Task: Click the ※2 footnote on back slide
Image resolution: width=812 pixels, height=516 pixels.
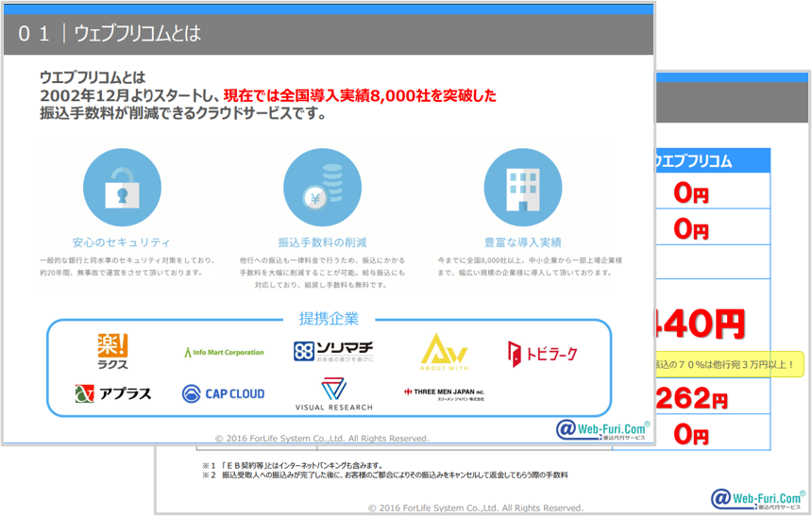Action: pyautogui.click(x=385, y=474)
